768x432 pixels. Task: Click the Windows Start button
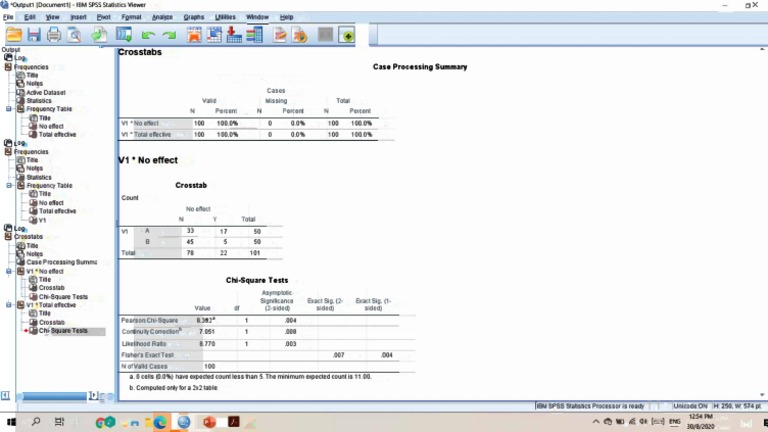click(x=11, y=422)
